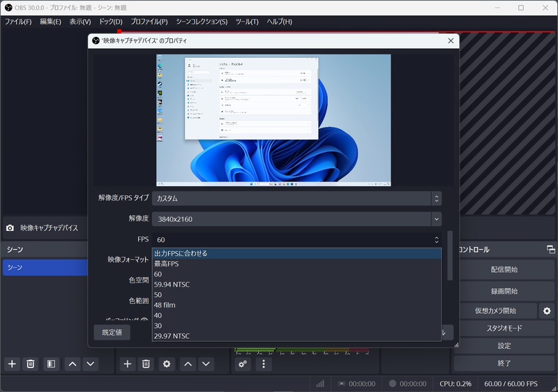Open ツール(T) menu

coord(247,22)
